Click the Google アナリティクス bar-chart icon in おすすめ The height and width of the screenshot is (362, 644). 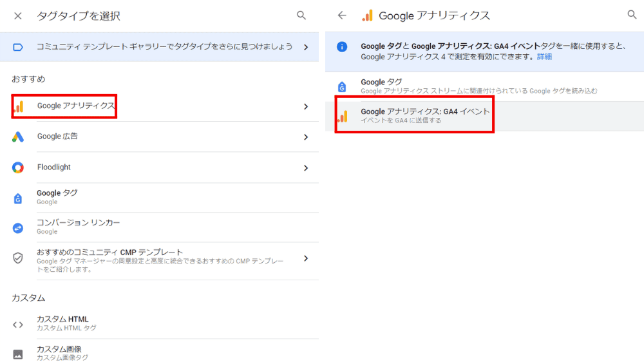(19, 106)
